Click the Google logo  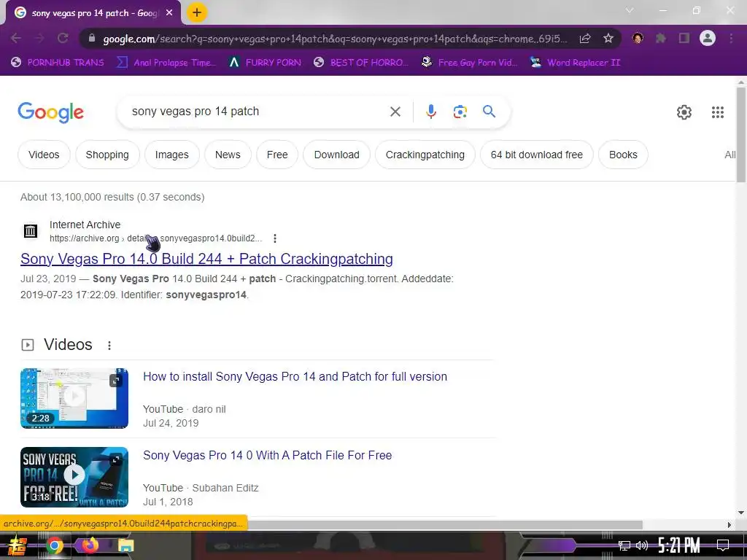click(x=50, y=112)
